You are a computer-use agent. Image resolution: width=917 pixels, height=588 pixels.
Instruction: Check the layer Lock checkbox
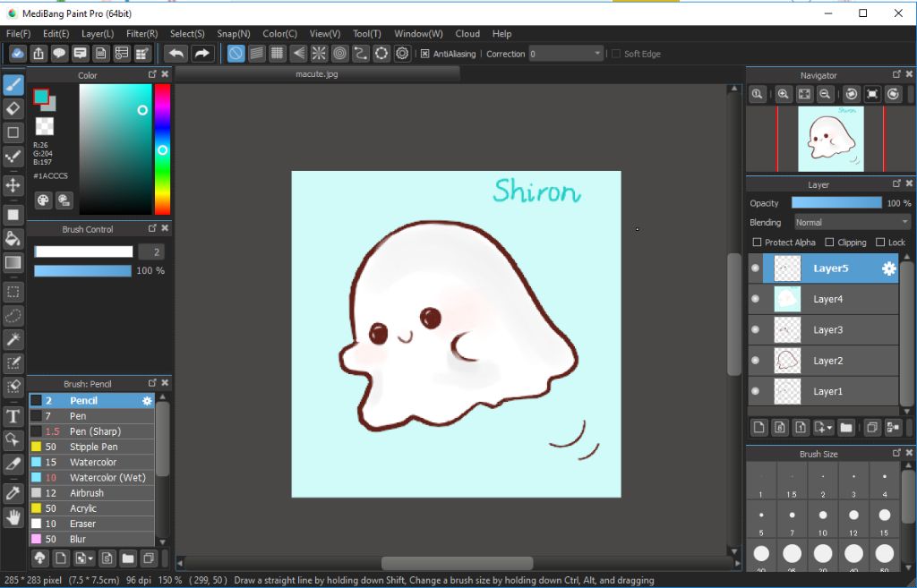[880, 242]
